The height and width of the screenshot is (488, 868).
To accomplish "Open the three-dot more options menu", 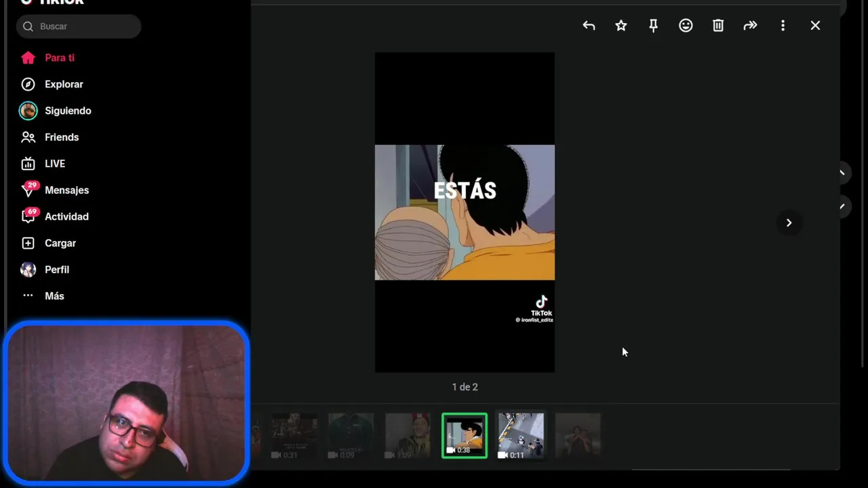I will point(783,26).
